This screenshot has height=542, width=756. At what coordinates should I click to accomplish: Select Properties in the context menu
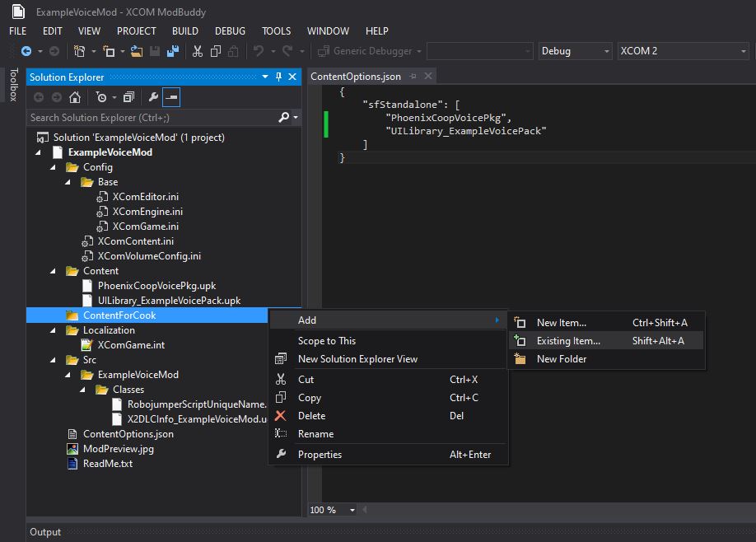coord(320,455)
